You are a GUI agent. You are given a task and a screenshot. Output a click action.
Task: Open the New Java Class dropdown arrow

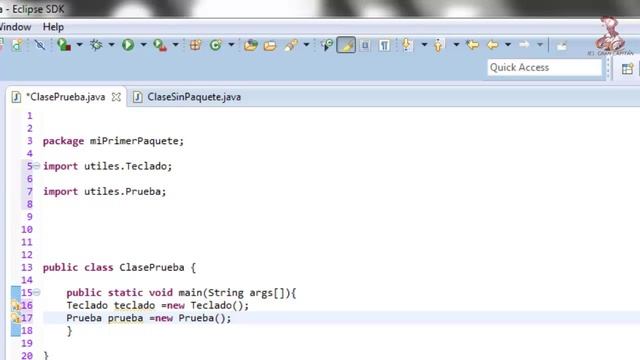[x=231, y=44]
